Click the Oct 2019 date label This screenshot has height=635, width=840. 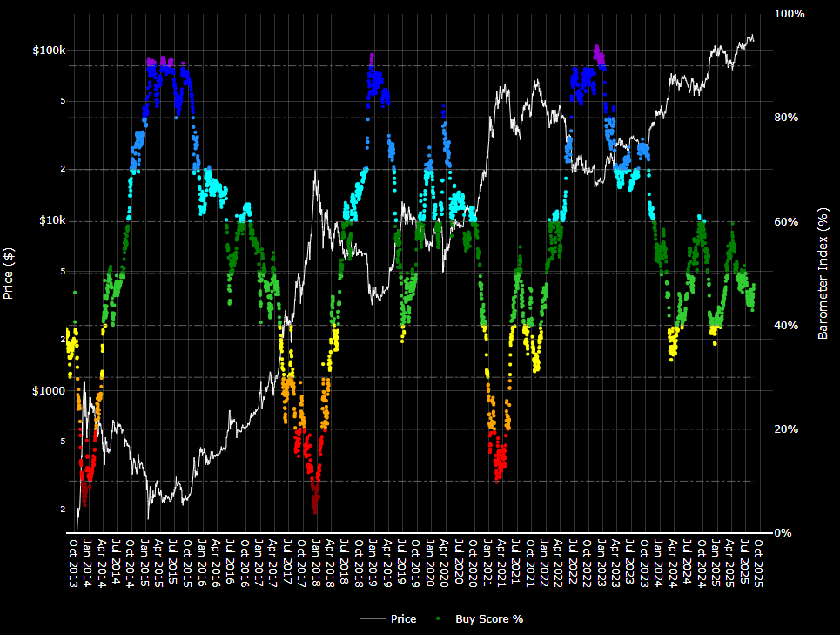[x=416, y=564]
